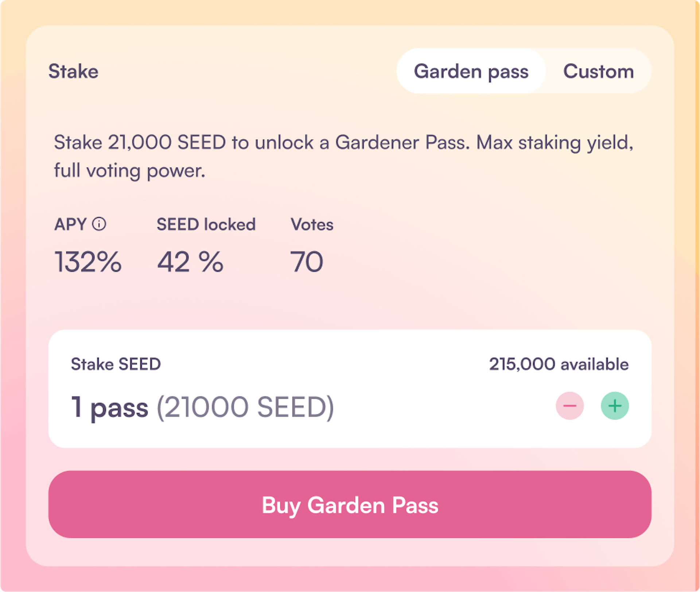Click the (21000 SEED) amount text

tap(245, 407)
